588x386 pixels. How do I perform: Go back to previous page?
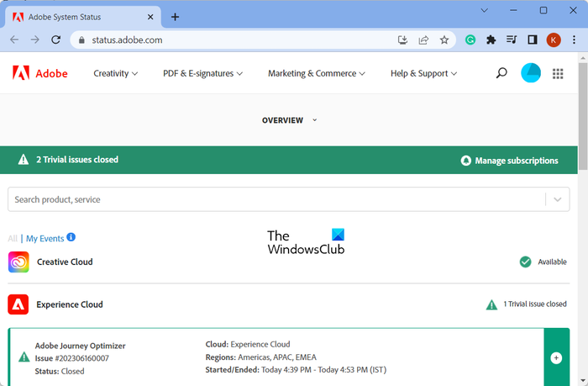click(14, 40)
